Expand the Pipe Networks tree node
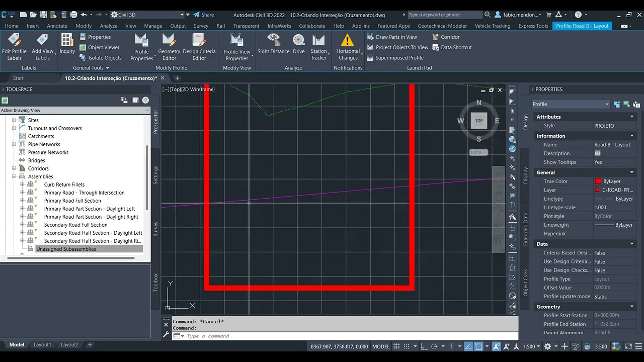The image size is (644, 362). (x=14, y=144)
